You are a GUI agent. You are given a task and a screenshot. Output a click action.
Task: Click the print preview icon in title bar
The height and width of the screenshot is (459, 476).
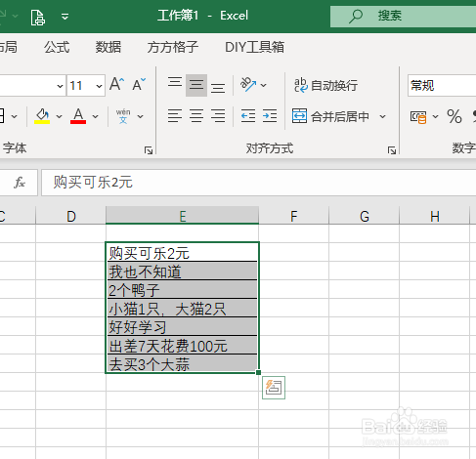(38, 17)
